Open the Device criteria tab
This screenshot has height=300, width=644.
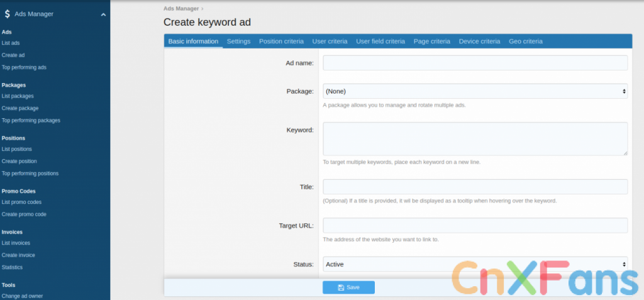[x=479, y=42]
